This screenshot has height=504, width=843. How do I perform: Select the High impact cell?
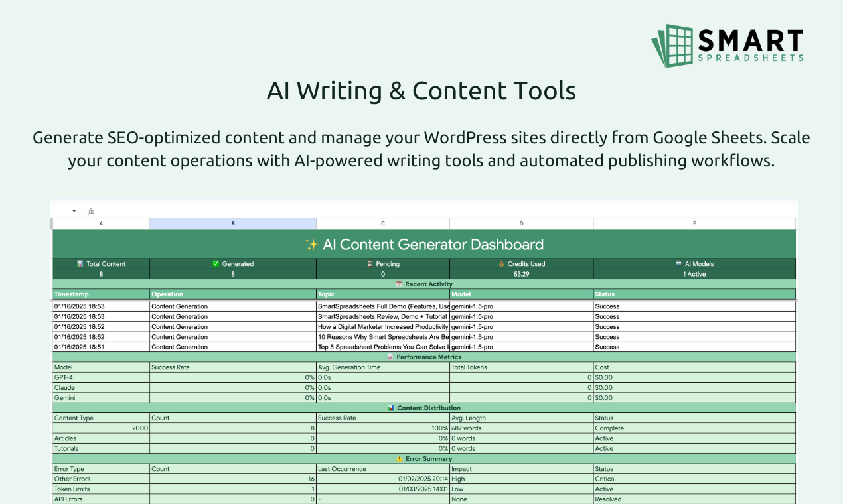click(x=522, y=479)
